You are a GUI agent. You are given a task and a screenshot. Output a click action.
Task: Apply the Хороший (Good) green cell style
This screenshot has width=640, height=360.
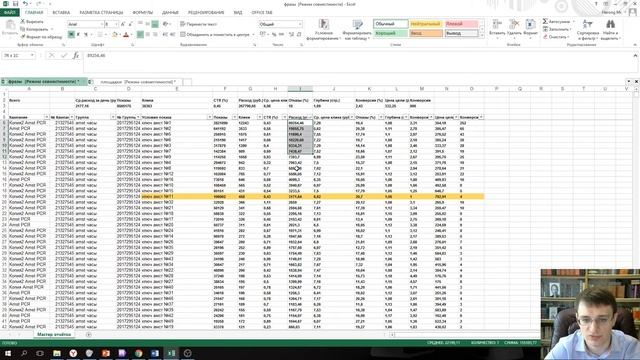[391, 33]
